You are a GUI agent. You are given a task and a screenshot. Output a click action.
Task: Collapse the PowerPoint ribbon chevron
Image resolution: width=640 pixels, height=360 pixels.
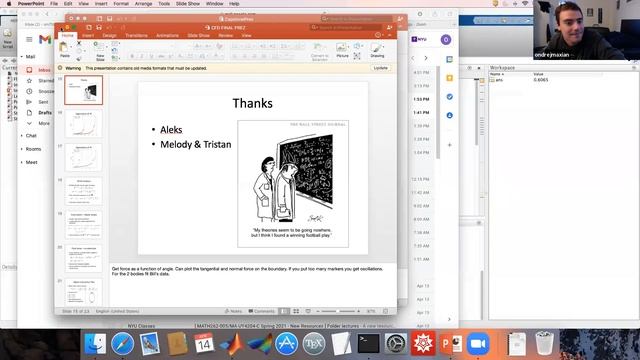pos(390,36)
